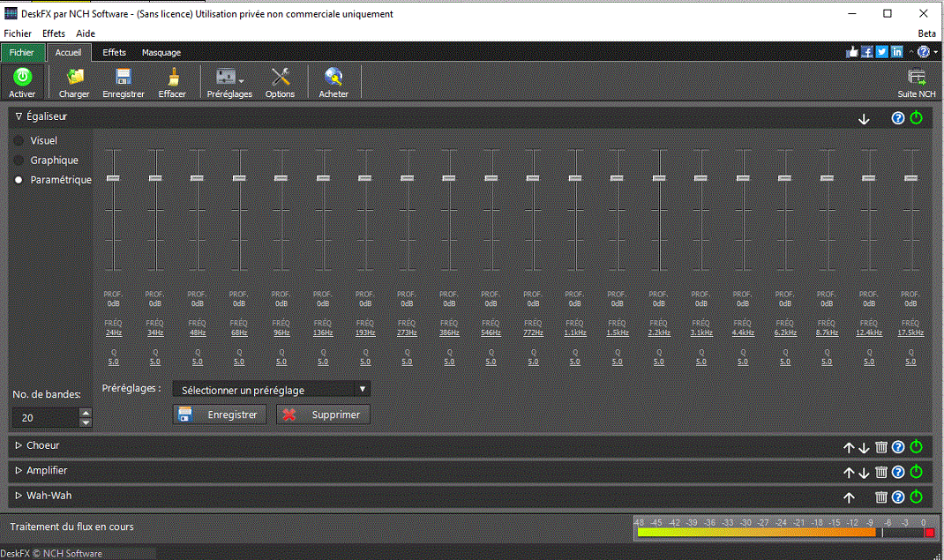The height and width of the screenshot is (560, 944).
Task: Delete the Choeur effect via trash icon
Action: point(880,447)
